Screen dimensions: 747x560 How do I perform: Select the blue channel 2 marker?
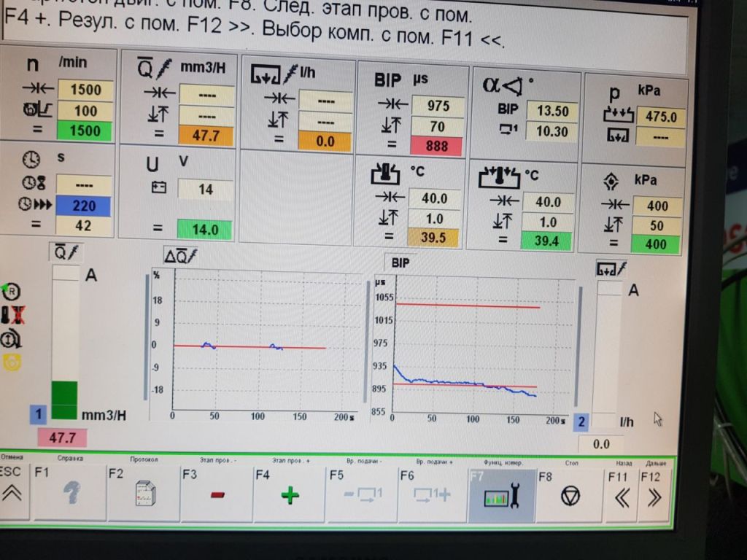click(x=581, y=422)
